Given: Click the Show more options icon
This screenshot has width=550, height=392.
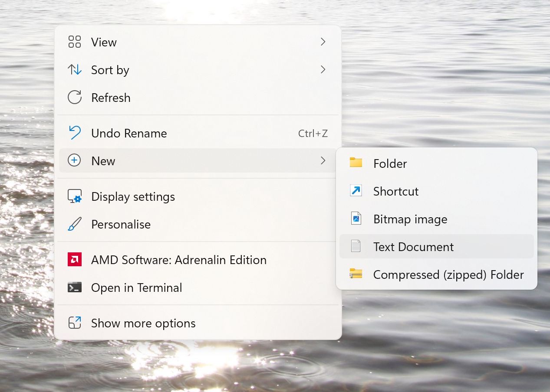Looking at the screenshot, I should (75, 323).
